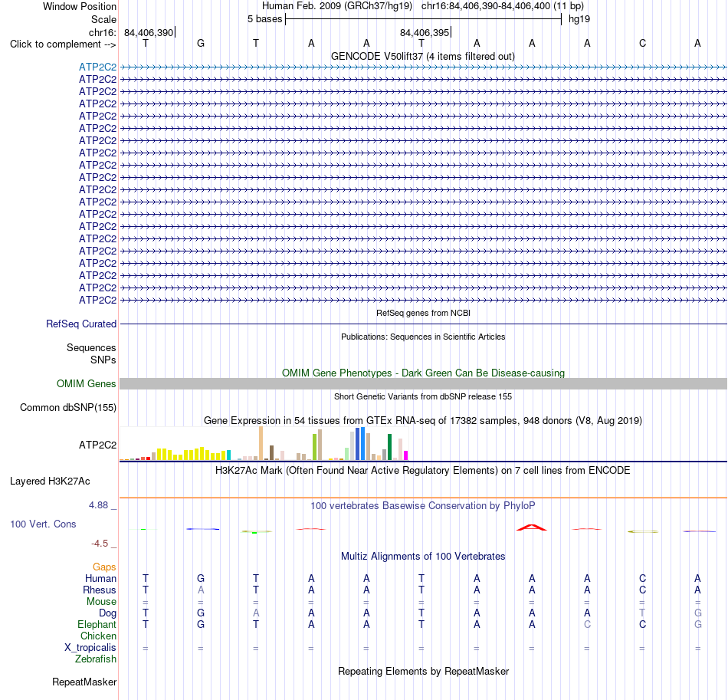Click 'Short Genetic Variants from dbSNP release 155'
Screen dimensions: 728x700
click(423, 396)
